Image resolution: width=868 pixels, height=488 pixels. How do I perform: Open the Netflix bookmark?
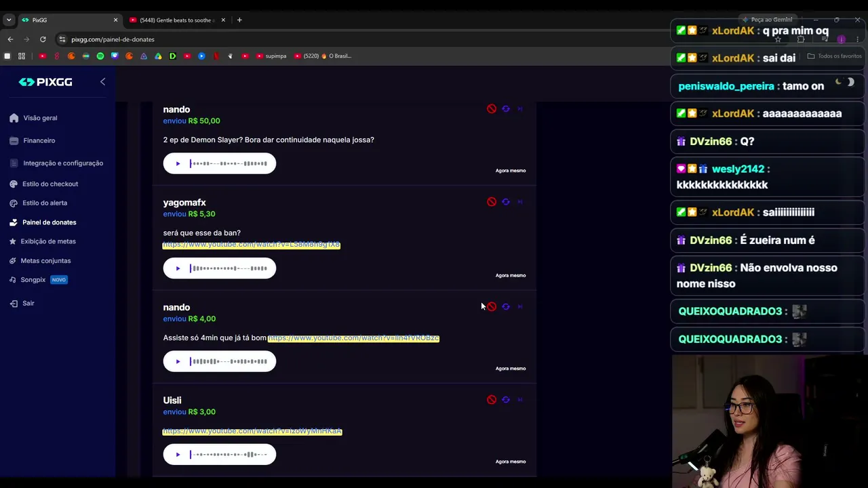[x=216, y=56]
